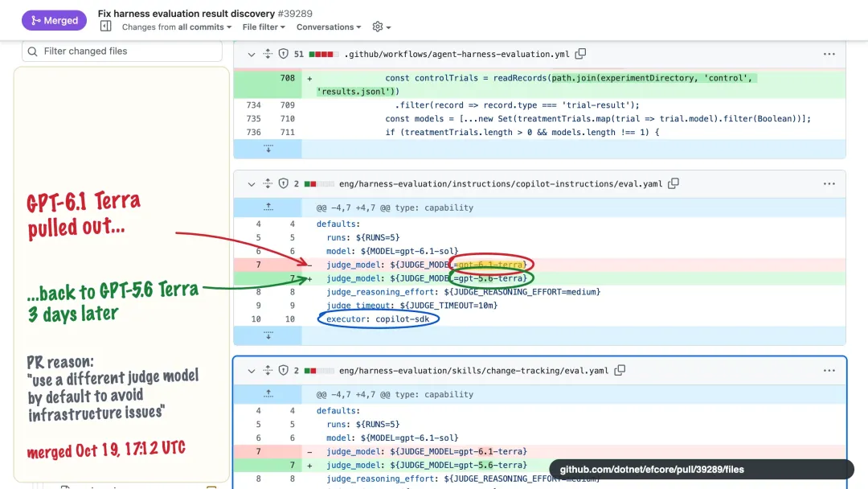Toggle the file tree sidebar icon
The width and height of the screenshot is (868, 489).
pyautogui.click(x=106, y=26)
